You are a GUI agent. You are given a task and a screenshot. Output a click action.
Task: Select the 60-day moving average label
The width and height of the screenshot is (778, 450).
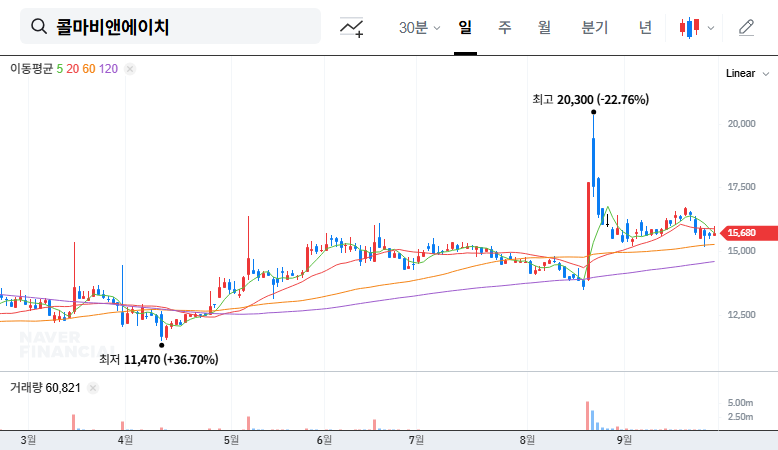(x=89, y=69)
